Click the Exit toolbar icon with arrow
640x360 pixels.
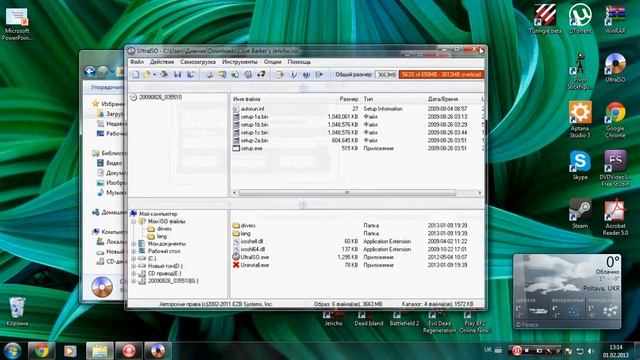pyautogui.click(x=319, y=75)
